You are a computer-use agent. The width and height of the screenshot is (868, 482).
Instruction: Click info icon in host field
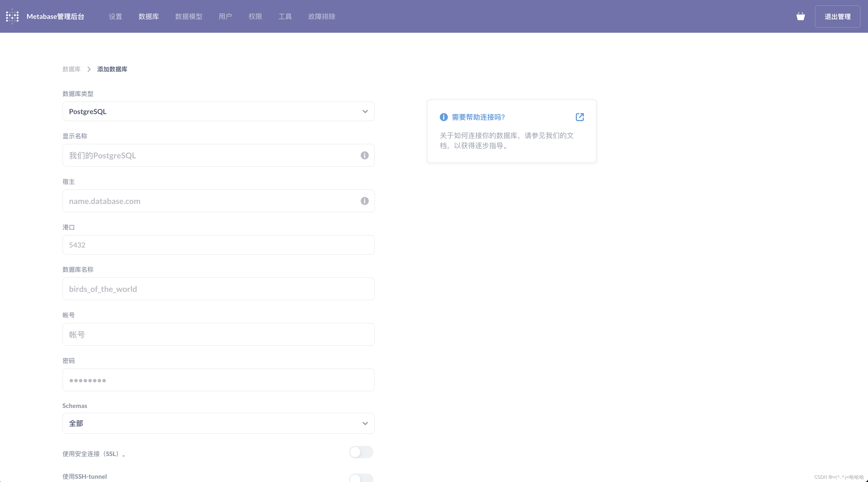point(364,201)
